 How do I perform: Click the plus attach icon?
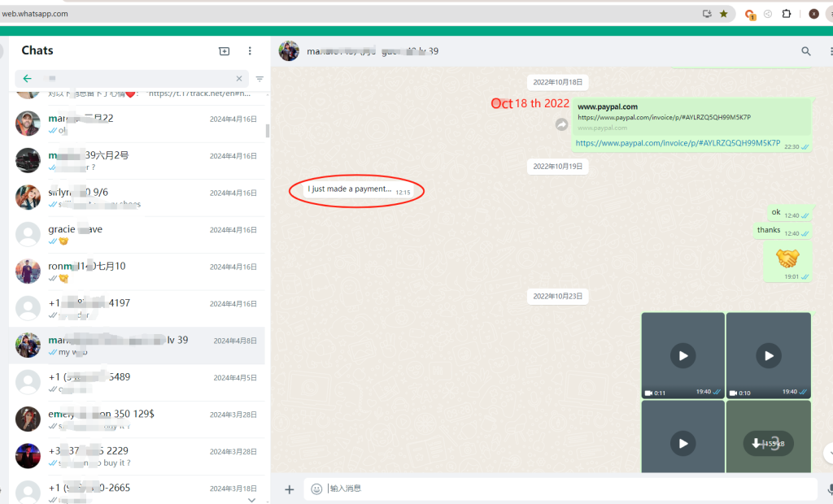tap(289, 489)
